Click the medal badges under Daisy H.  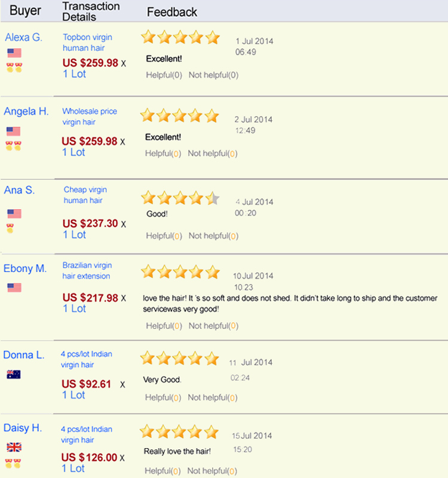click(13, 464)
